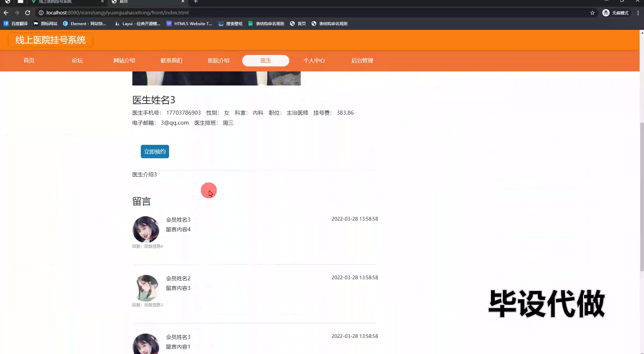Image resolution: width=644 pixels, height=354 pixels.
Task: Select the highlighted 医生 navigation item
Action: (x=266, y=61)
